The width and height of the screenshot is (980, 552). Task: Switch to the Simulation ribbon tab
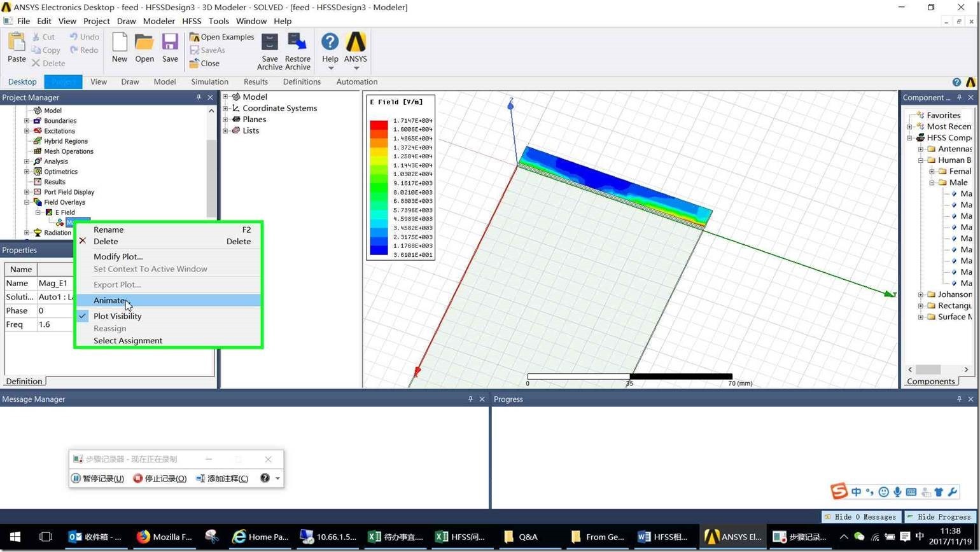(x=209, y=81)
